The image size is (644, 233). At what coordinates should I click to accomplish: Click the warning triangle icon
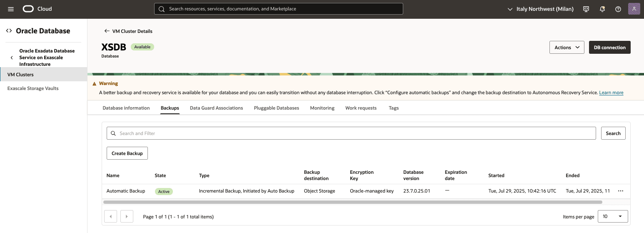pyautogui.click(x=95, y=83)
